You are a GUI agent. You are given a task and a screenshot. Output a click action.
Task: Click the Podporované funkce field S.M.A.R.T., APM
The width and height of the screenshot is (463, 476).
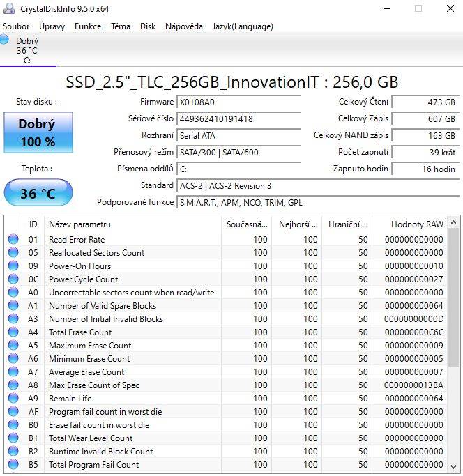[x=319, y=203]
